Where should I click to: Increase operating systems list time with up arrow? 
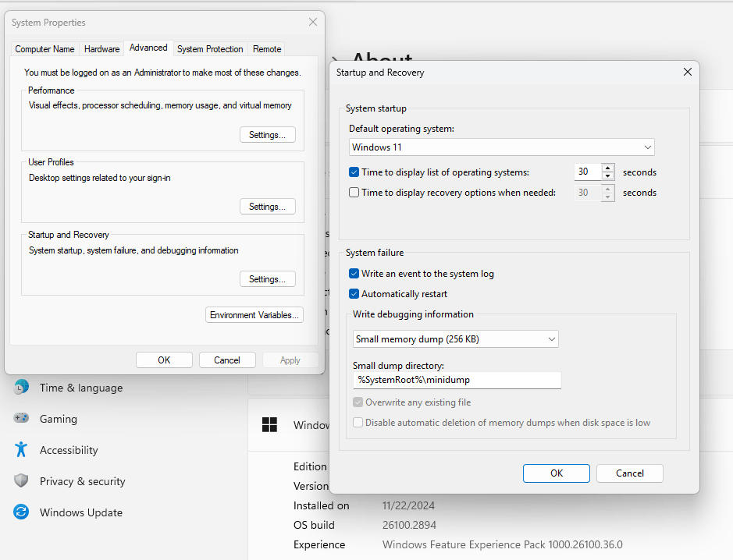[608, 168]
